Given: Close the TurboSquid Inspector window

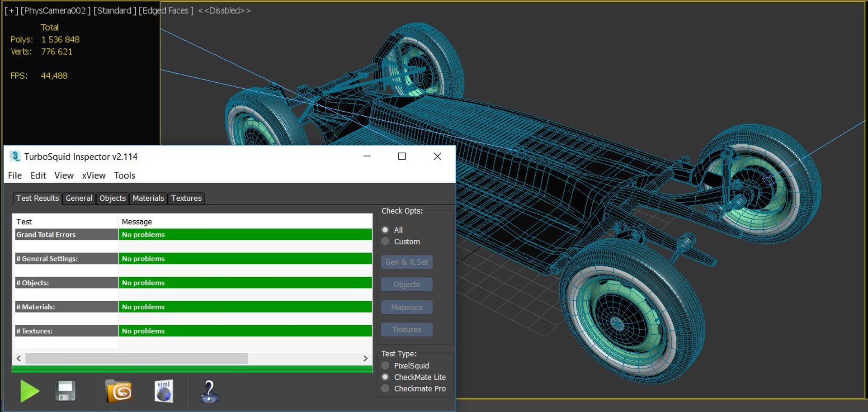Looking at the screenshot, I should coord(437,156).
